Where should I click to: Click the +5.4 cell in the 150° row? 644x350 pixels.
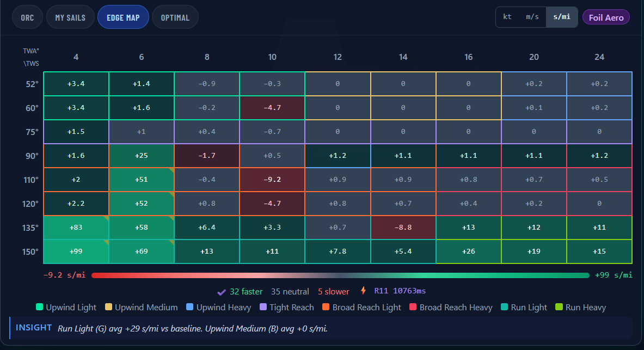tap(403, 251)
